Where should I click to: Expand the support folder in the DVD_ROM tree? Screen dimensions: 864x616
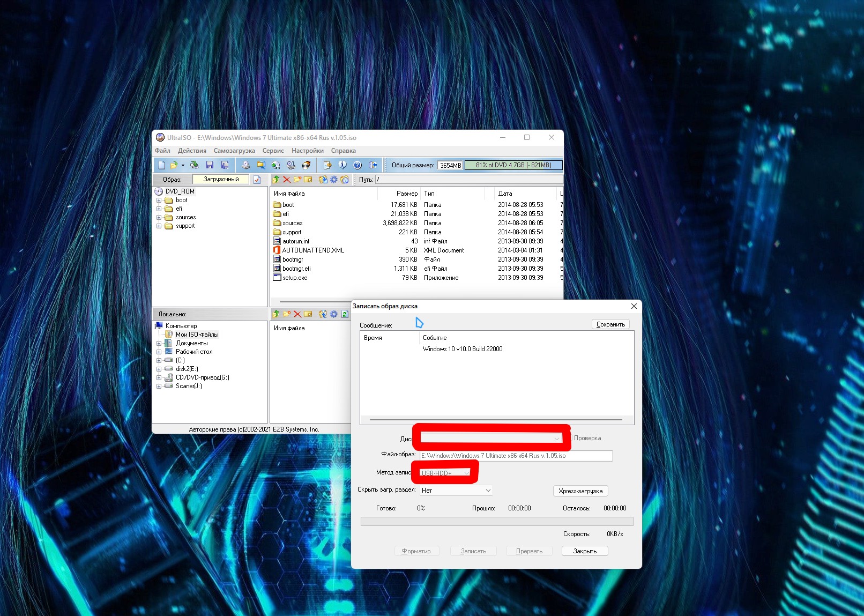click(159, 226)
